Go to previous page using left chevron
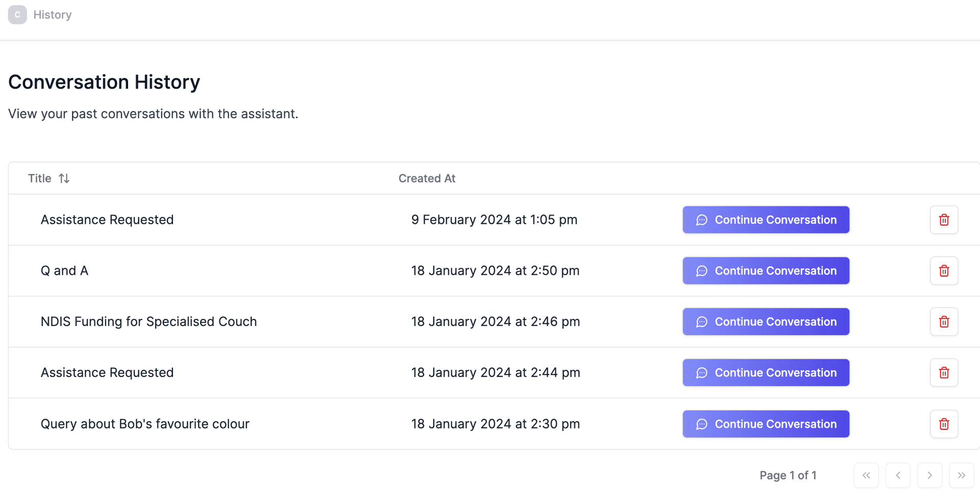This screenshot has height=492, width=980. click(898, 475)
